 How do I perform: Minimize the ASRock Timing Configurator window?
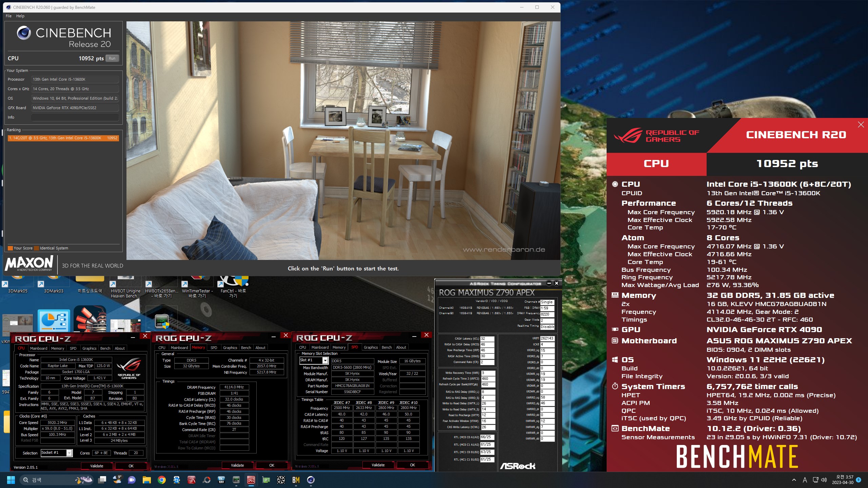pos(549,283)
